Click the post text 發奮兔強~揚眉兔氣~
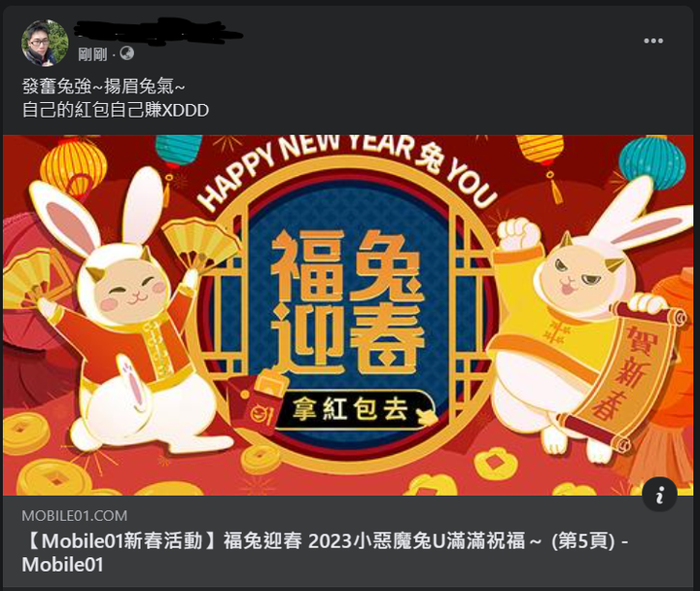The image size is (700, 591). coord(104,87)
